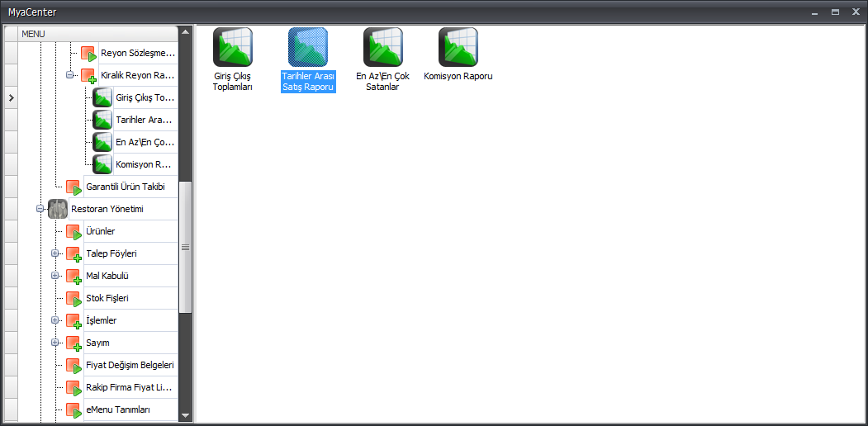Click the tree vertical scrollbar thumb
Image resolution: width=868 pixels, height=426 pixels.
click(x=186, y=248)
